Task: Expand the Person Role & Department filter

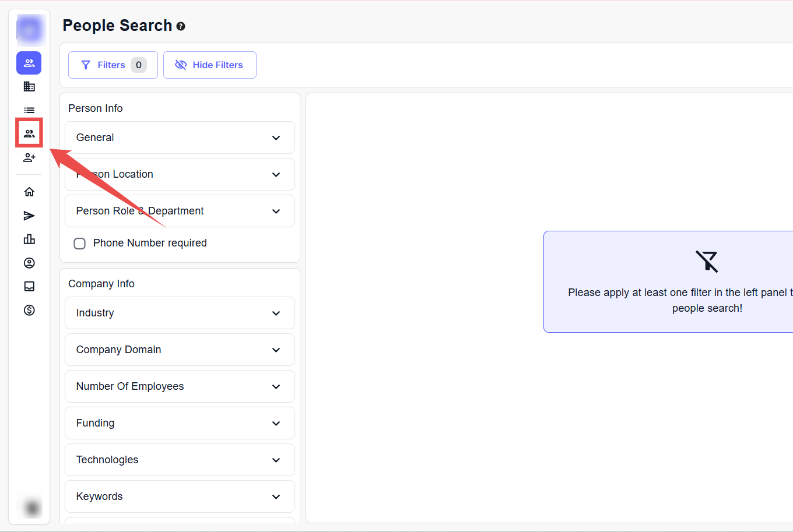Action: tap(180, 211)
